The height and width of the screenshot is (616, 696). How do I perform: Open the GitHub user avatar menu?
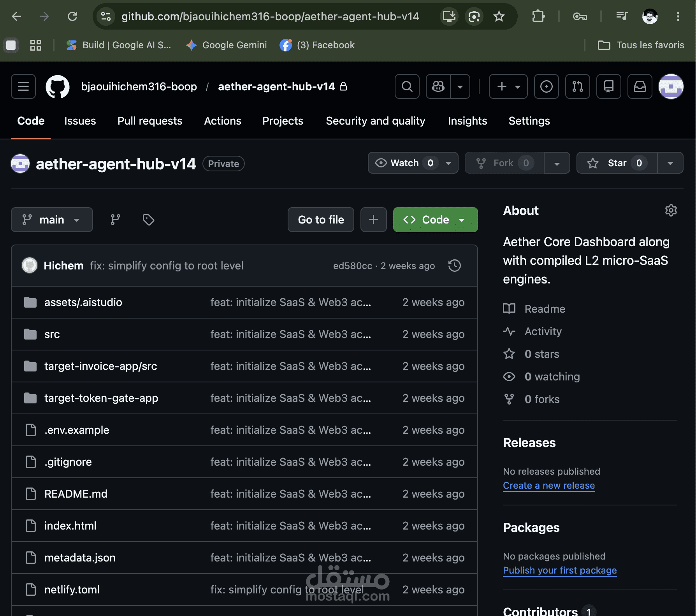671,86
